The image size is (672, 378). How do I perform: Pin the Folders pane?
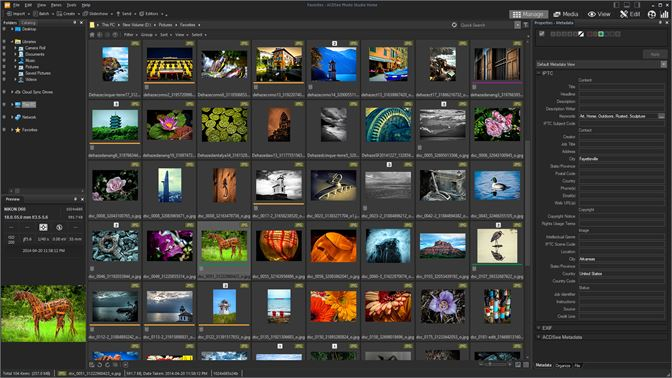(75, 22)
